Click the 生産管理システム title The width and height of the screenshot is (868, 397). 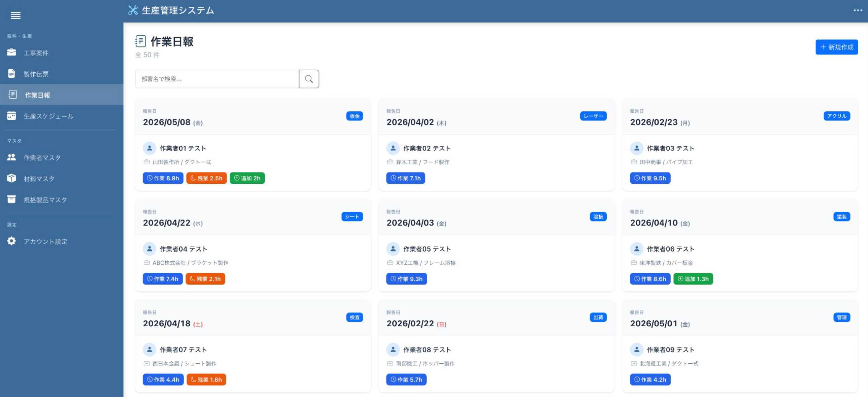(178, 10)
